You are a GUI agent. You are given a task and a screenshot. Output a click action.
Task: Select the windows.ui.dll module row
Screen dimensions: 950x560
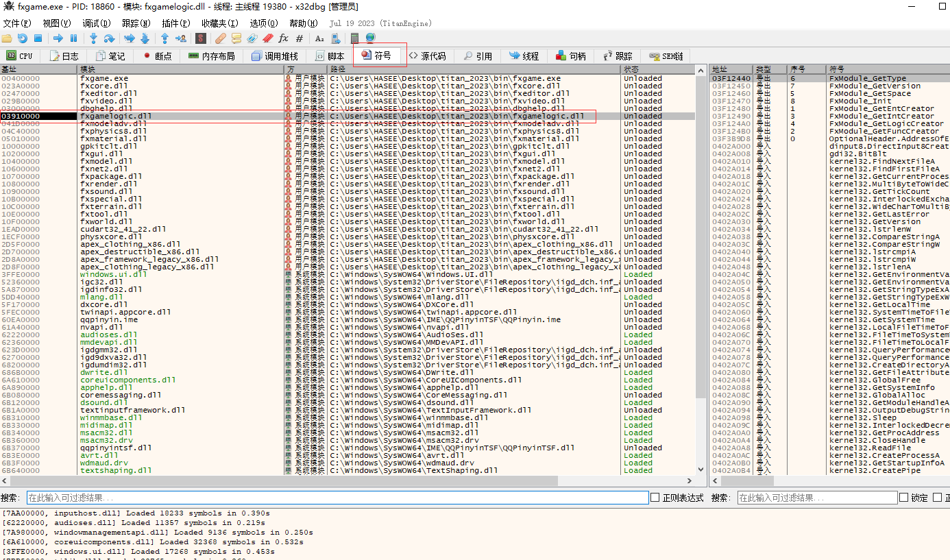click(348, 274)
